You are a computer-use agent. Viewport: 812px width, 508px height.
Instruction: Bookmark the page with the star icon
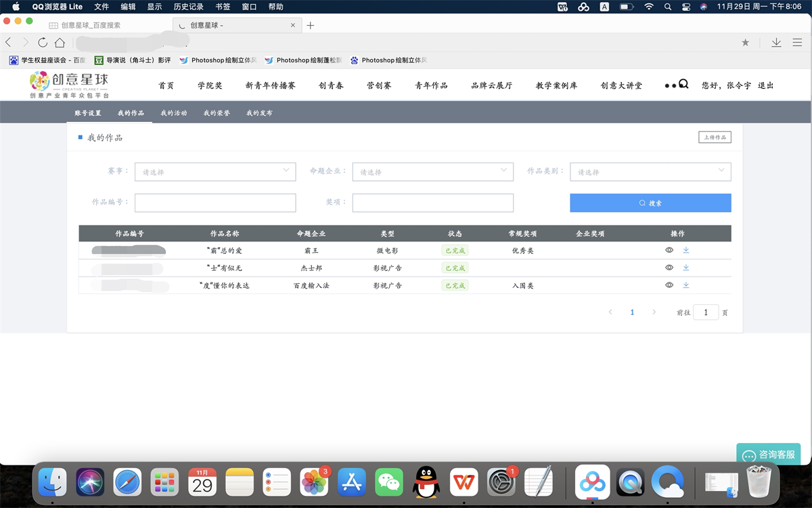[x=745, y=43]
